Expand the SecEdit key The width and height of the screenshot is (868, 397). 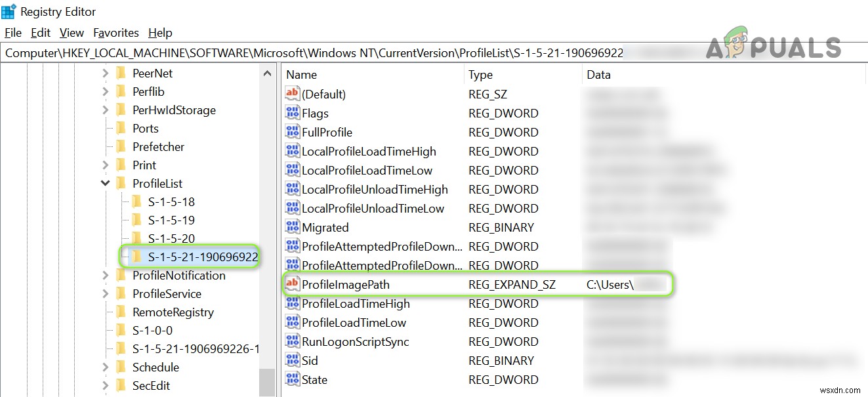106,386
